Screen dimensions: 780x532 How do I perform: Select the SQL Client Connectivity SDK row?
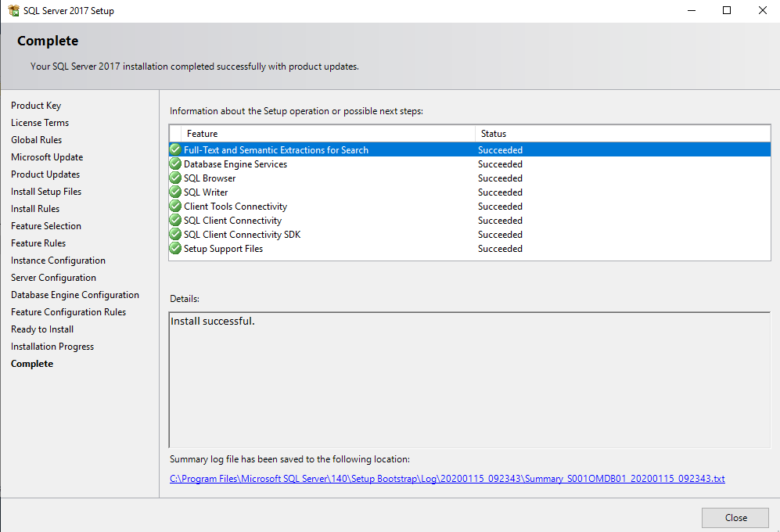click(469, 235)
